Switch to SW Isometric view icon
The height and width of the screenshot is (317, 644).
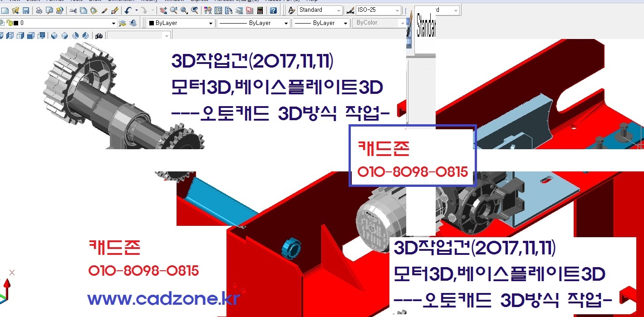(x=54, y=36)
